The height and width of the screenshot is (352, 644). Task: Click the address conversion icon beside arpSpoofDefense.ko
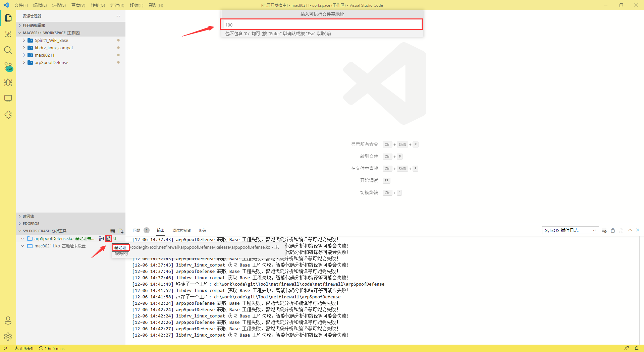(102, 238)
